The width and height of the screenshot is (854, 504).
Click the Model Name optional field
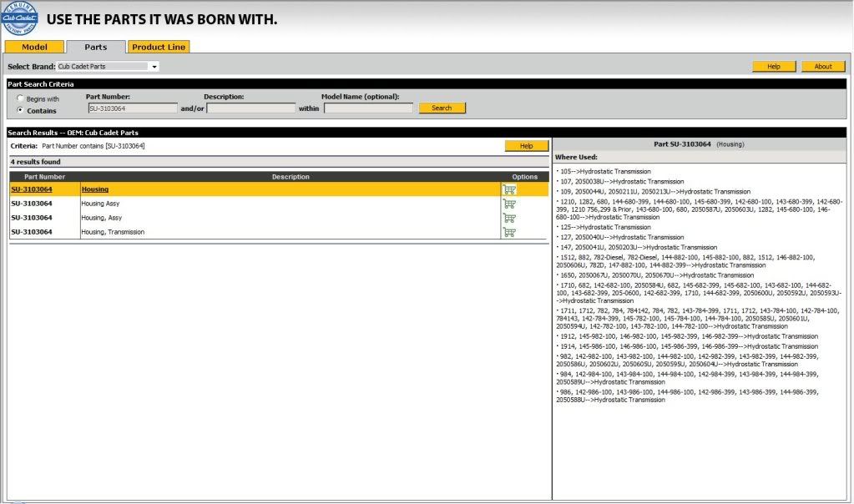click(x=368, y=108)
